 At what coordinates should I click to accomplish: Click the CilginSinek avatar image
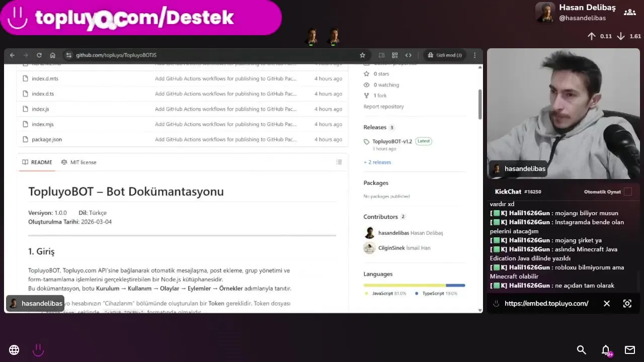[x=369, y=248]
